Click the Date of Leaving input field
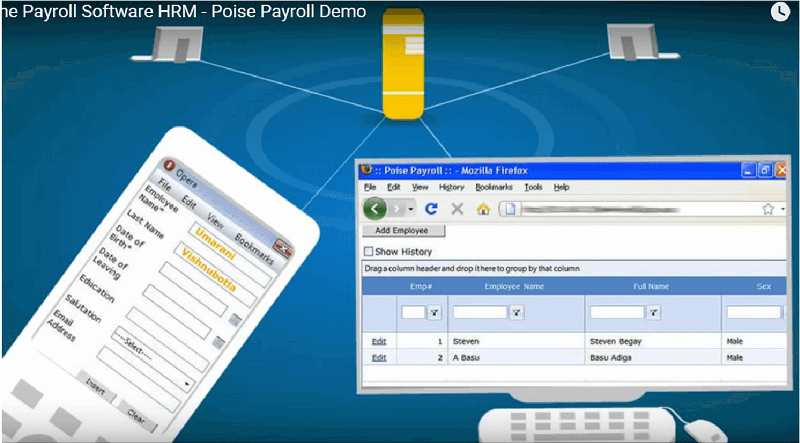Viewport: 800px width, 443px height. [x=177, y=311]
